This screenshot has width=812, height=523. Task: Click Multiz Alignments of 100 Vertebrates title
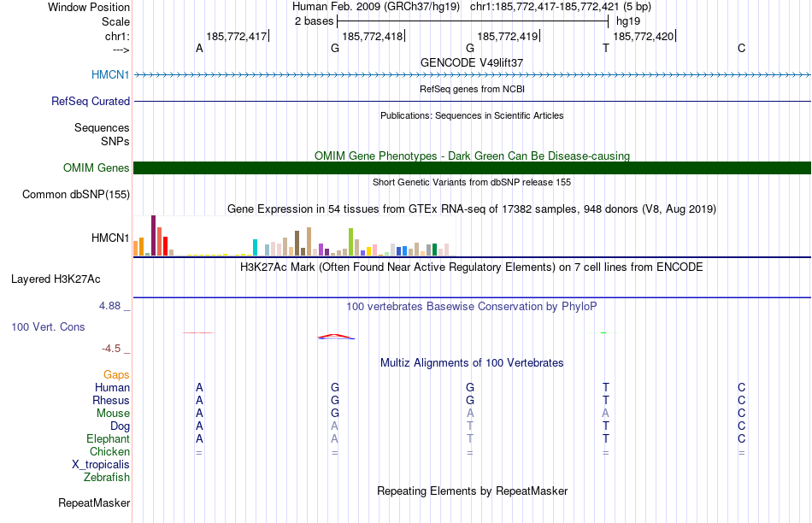tap(472, 363)
